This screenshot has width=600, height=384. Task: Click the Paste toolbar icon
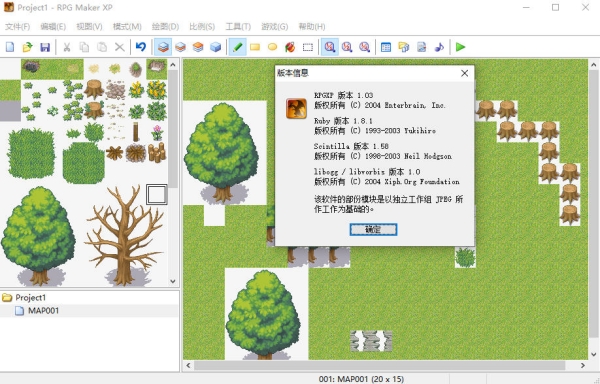[x=102, y=47]
